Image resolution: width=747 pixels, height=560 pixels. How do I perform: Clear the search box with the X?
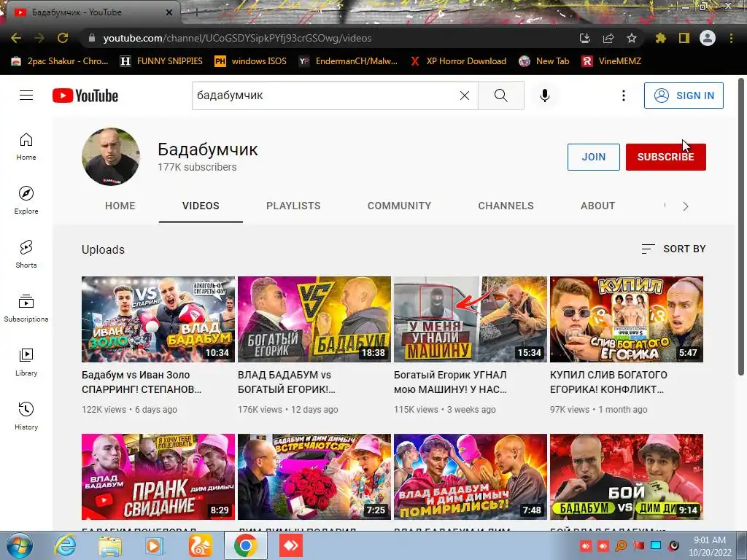click(465, 96)
